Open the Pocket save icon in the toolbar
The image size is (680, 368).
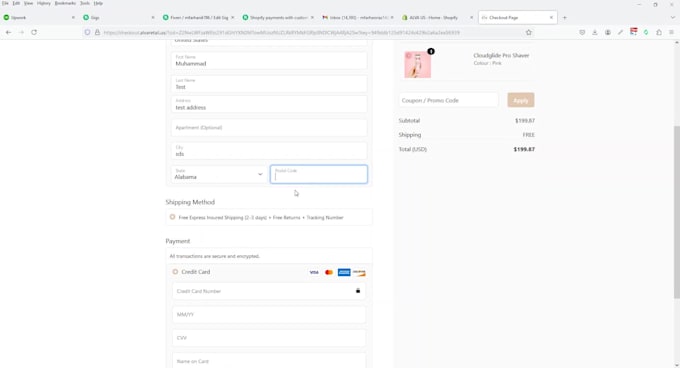click(x=582, y=33)
